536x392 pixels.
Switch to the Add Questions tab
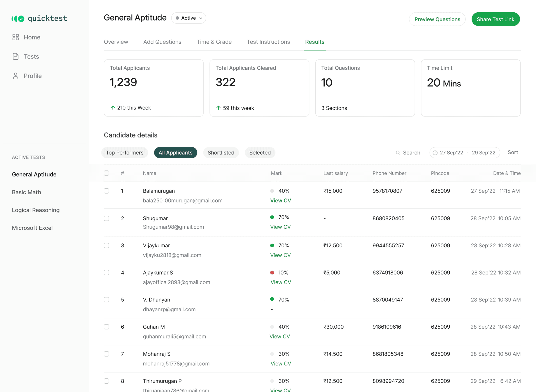point(162,42)
